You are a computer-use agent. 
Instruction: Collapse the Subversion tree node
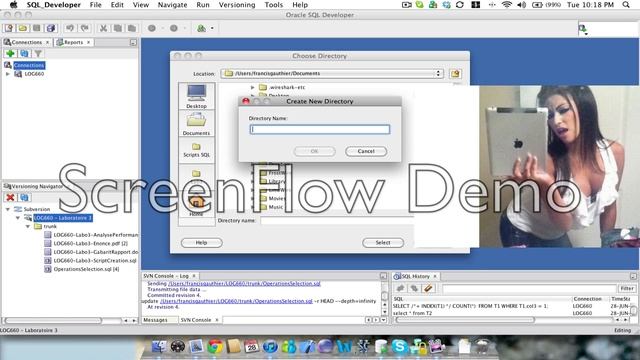(8, 209)
